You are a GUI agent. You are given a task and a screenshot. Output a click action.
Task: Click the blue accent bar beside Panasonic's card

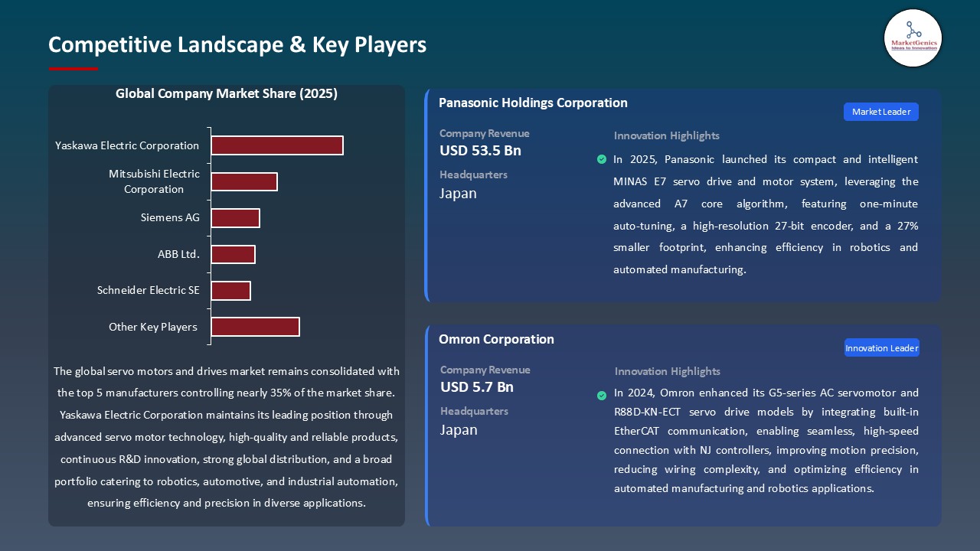(x=426, y=195)
